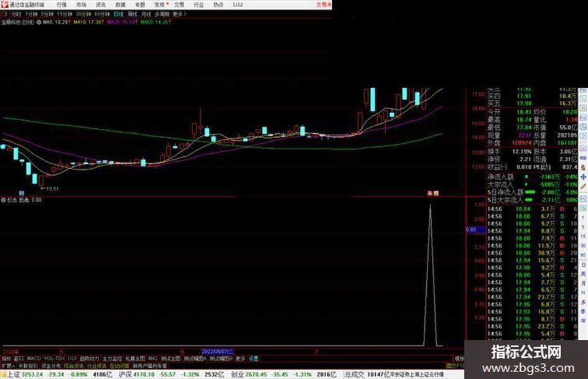The image size is (588, 379).
Task: Open the 关联报价 tab
Action: tap(28, 365)
